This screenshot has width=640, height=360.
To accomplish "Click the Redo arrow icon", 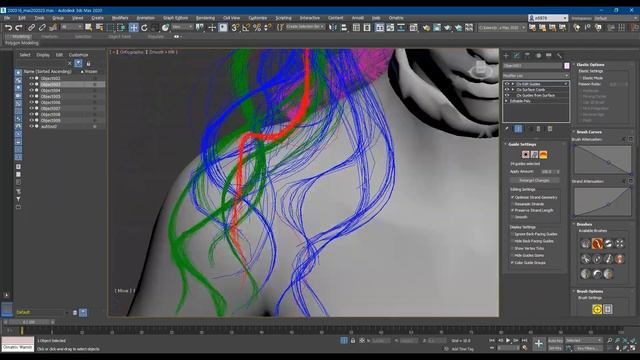I will click(x=18, y=28).
